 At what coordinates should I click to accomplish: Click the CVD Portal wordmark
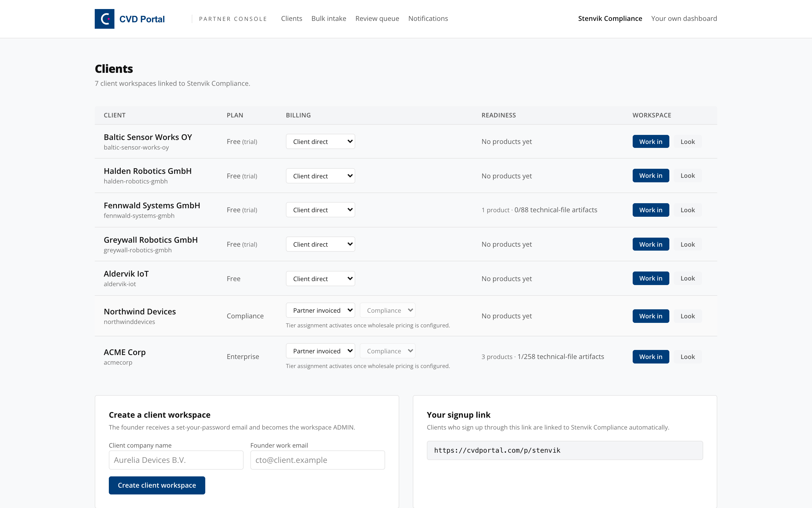click(x=142, y=19)
